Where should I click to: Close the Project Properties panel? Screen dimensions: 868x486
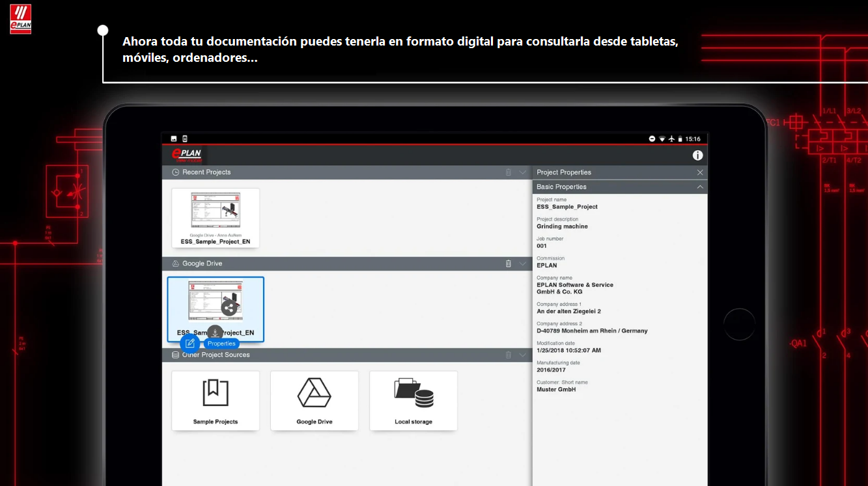(700, 172)
